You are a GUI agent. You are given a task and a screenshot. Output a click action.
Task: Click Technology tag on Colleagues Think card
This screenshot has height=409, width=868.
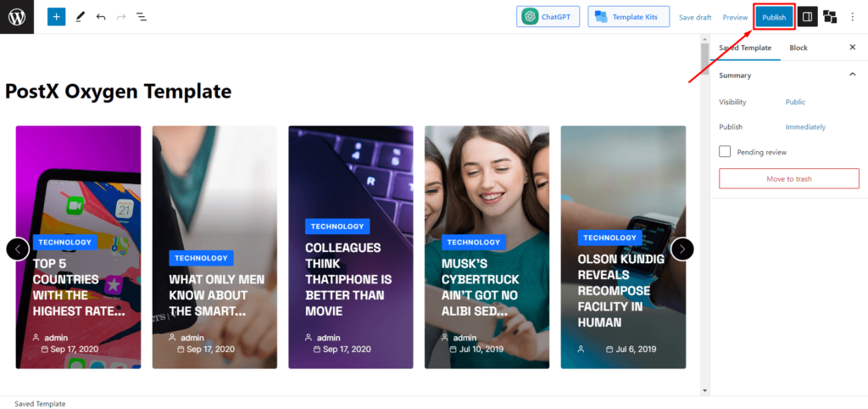(337, 226)
